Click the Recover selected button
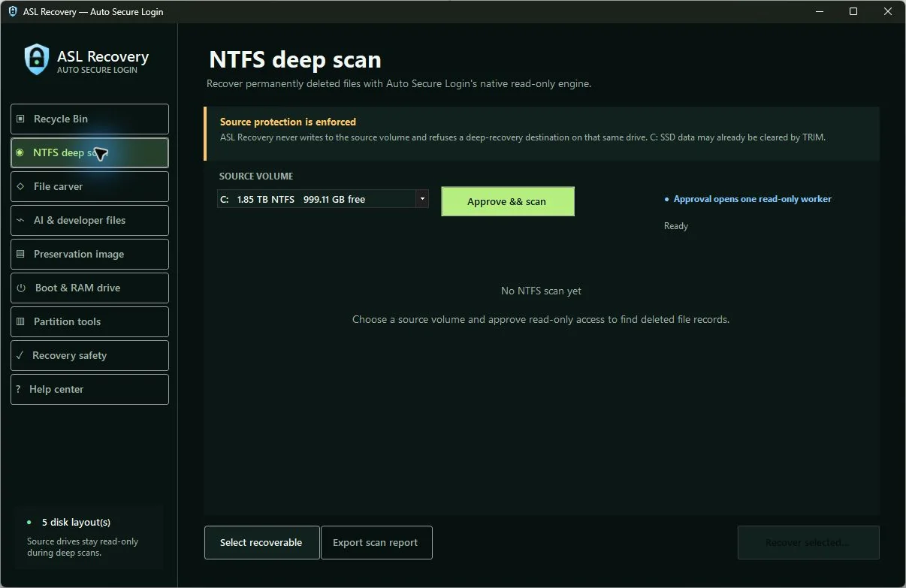Viewport: 906px width, 588px height. pos(808,542)
